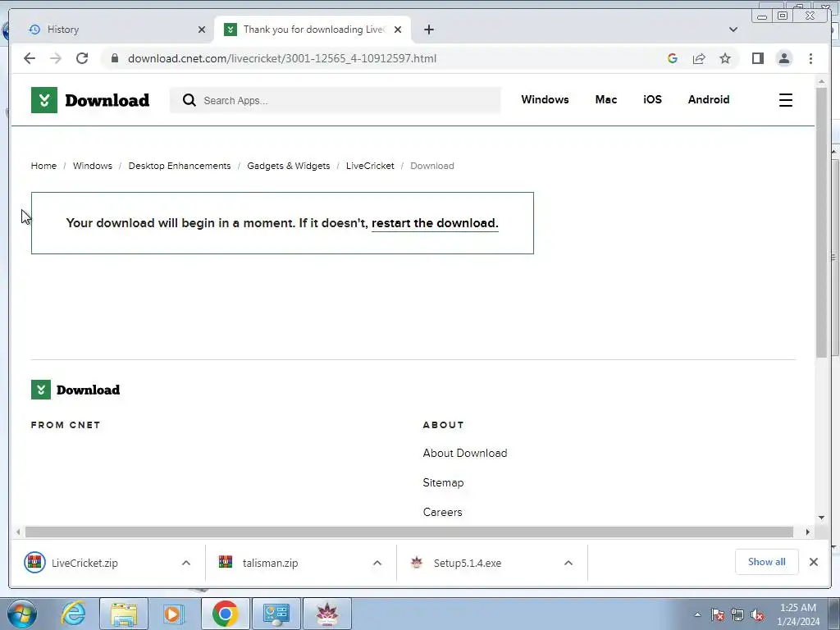Click the share page icon

coord(699,58)
